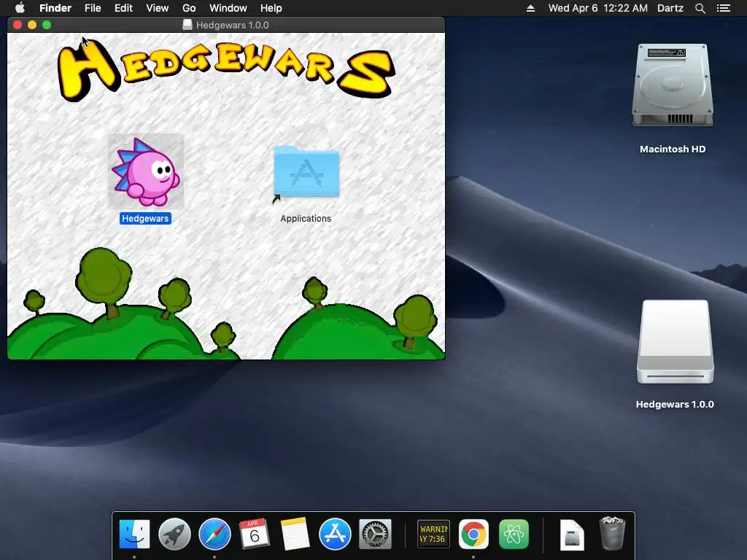
Task: Launch Google Chrome from the Dock
Action: pyautogui.click(x=473, y=534)
